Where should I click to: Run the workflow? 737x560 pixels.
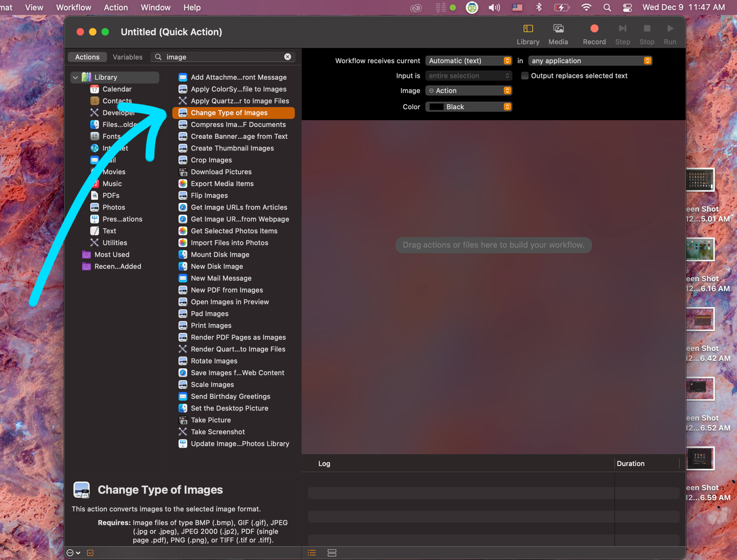coord(670,34)
